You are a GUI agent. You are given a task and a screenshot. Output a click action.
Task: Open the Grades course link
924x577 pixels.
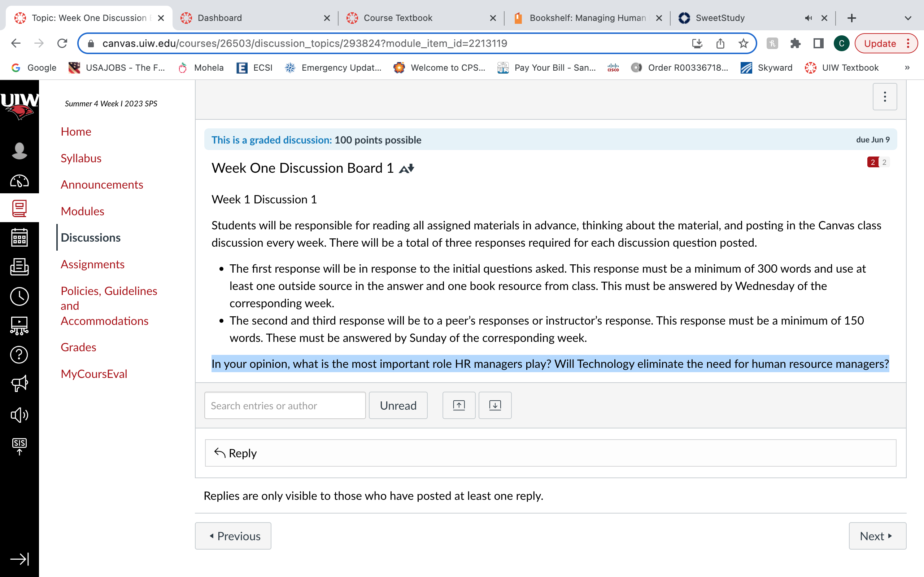tap(78, 347)
